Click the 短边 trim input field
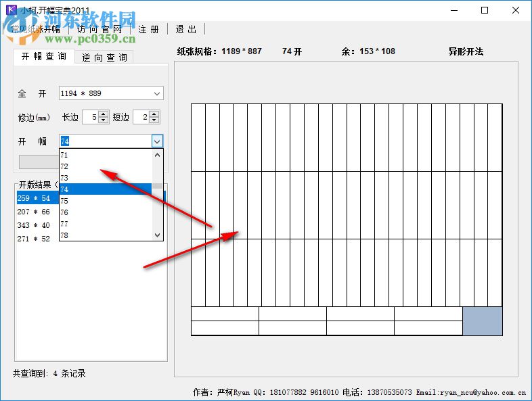Viewport: 532px width, 401px height. (141, 117)
